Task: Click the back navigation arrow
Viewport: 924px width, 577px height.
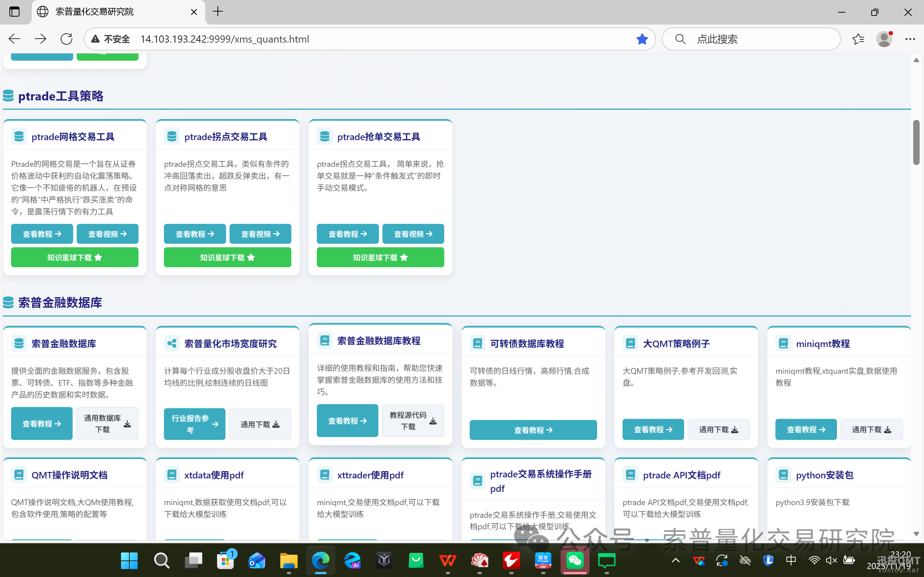Action: [x=14, y=39]
